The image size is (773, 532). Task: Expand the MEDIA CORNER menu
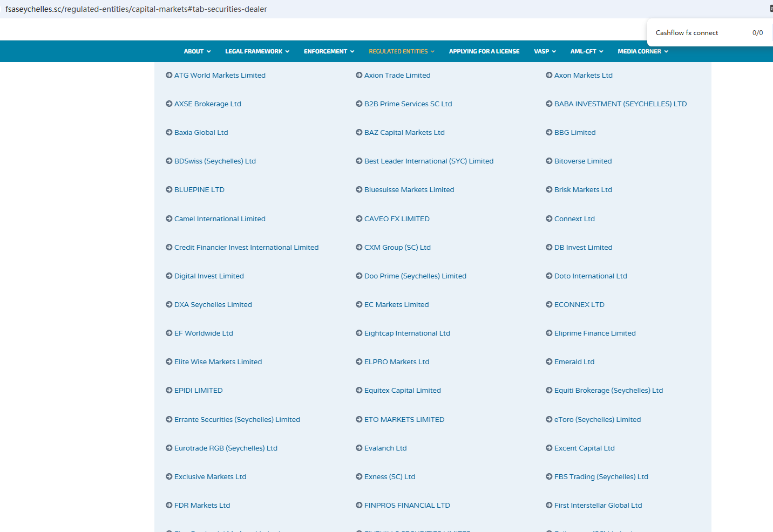pyautogui.click(x=643, y=52)
